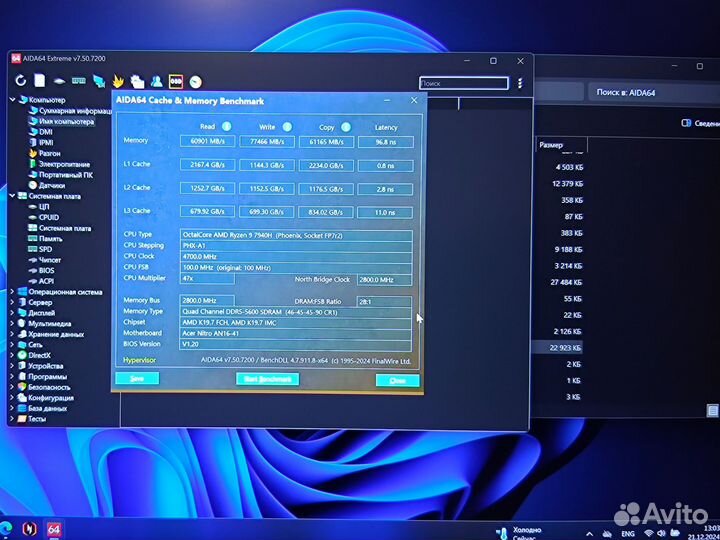This screenshot has height=540, width=720.
Task: Open the Report icon in toolbar
Action: point(39,80)
